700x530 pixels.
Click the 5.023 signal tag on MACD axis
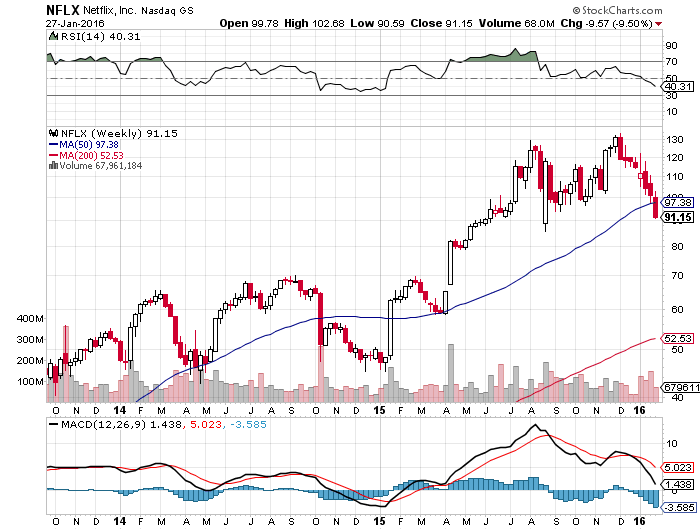(679, 467)
